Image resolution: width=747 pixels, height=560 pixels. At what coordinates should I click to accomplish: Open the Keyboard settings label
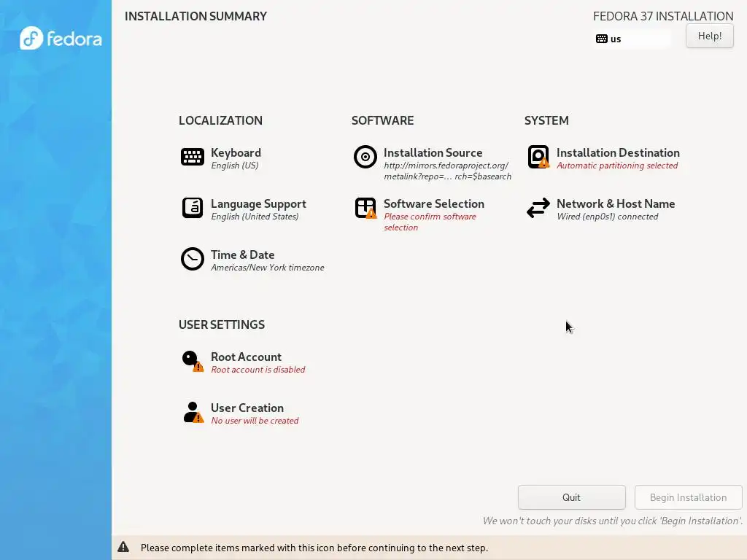pos(236,153)
